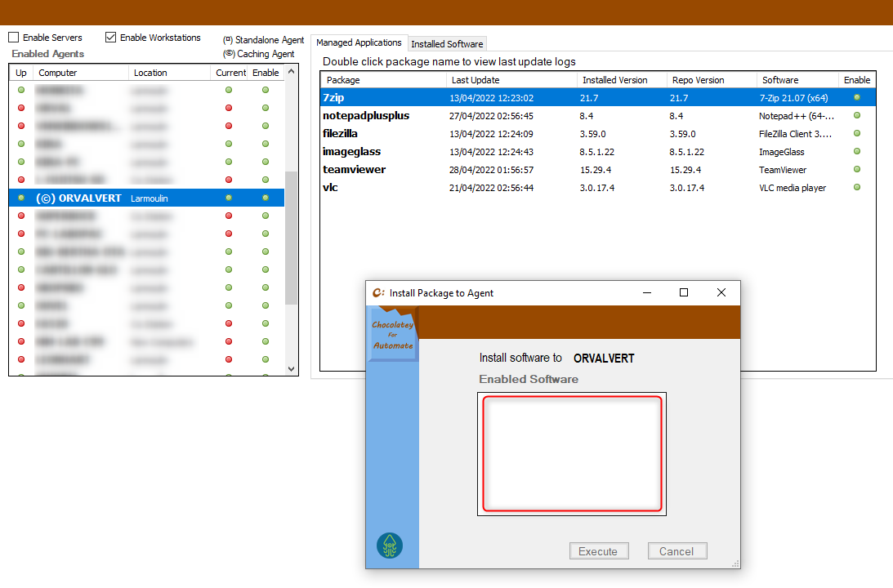893x588 pixels.
Task: Click the Repo Version column header
Action: point(712,80)
